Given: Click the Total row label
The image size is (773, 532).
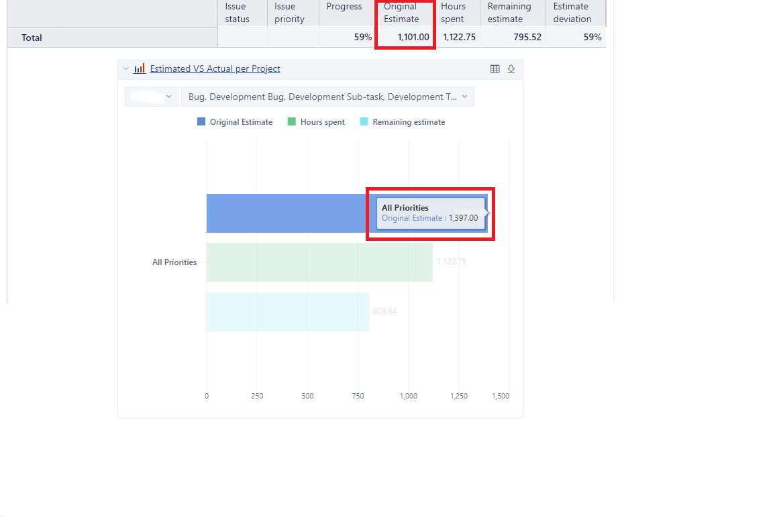Looking at the screenshot, I should [32, 38].
